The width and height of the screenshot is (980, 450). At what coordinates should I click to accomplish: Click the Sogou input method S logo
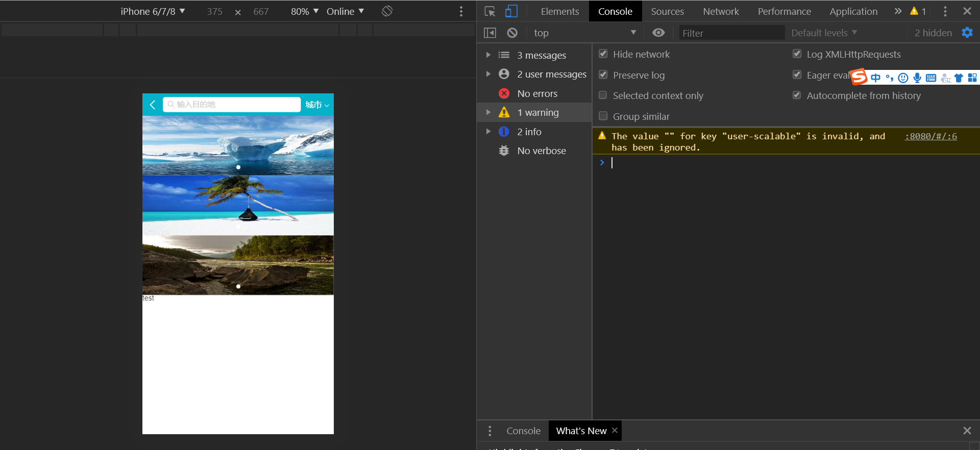point(860,77)
